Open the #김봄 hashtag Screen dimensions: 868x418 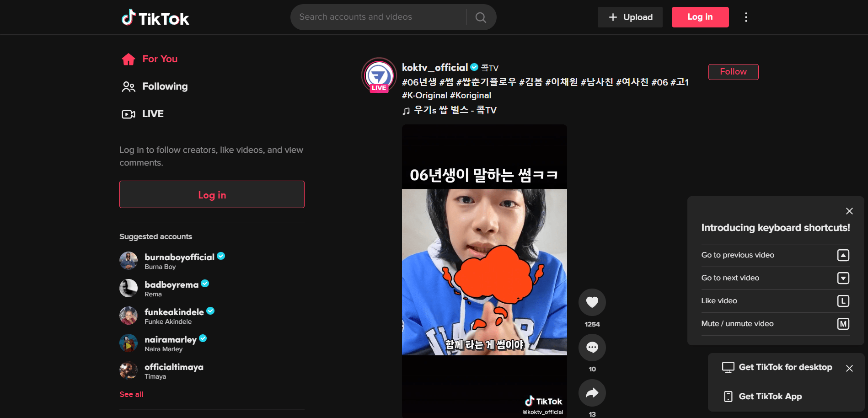pos(530,82)
